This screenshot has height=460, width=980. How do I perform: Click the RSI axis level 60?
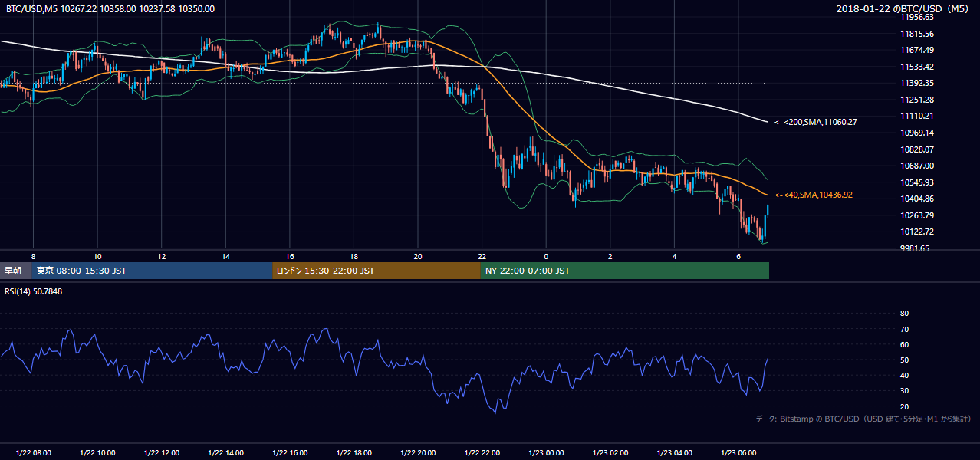tap(905, 344)
